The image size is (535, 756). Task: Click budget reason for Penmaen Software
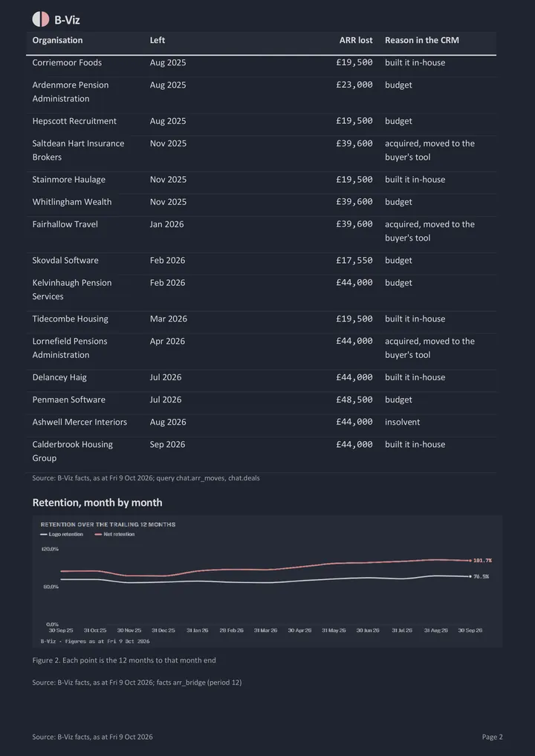pos(398,400)
